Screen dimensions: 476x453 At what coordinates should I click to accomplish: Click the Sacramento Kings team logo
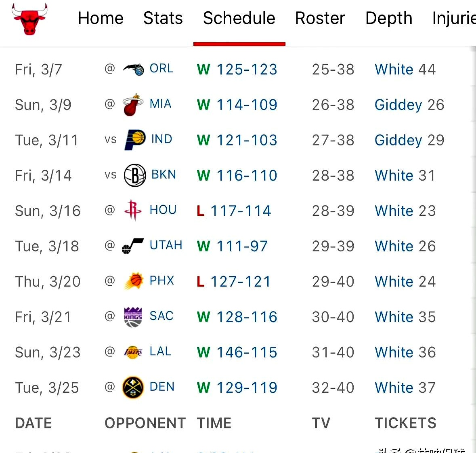coord(133,317)
